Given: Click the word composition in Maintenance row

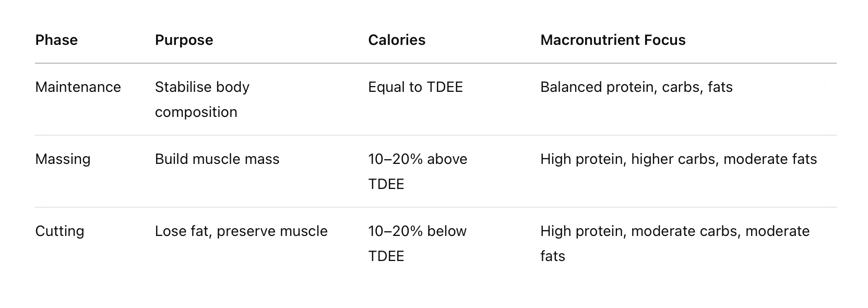Looking at the screenshot, I should click(x=196, y=112).
